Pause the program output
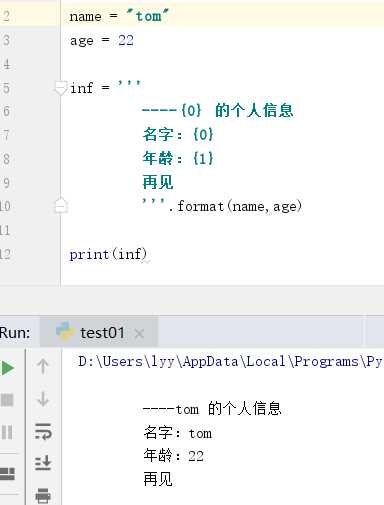 (7, 432)
